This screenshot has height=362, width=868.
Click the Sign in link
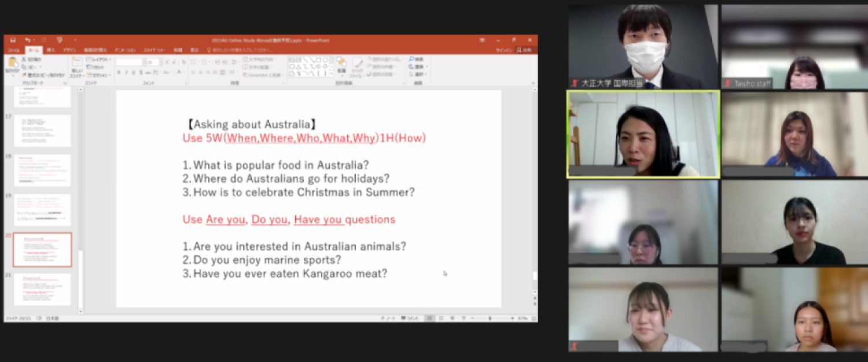pyautogui.click(x=503, y=50)
